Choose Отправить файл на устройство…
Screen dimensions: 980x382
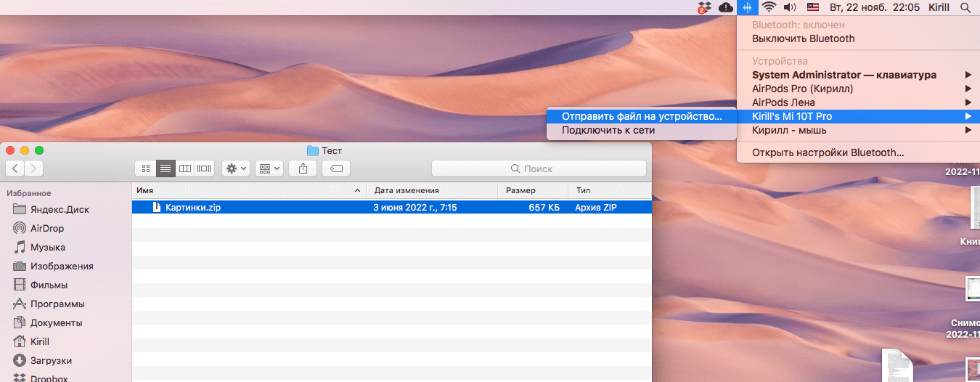pos(642,116)
